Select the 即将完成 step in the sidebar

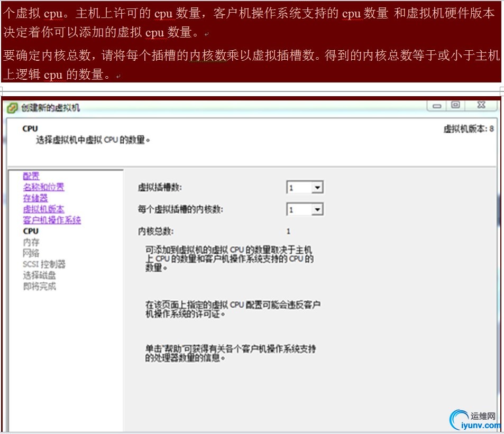pyautogui.click(x=39, y=286)
